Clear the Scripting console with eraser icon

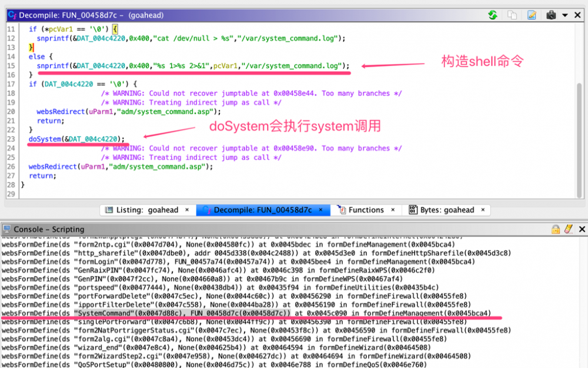568,229
